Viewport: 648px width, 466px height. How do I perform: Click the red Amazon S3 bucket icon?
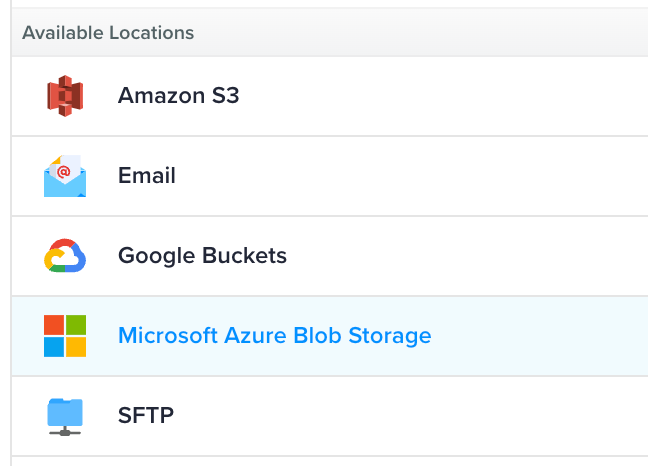[65, 96]
